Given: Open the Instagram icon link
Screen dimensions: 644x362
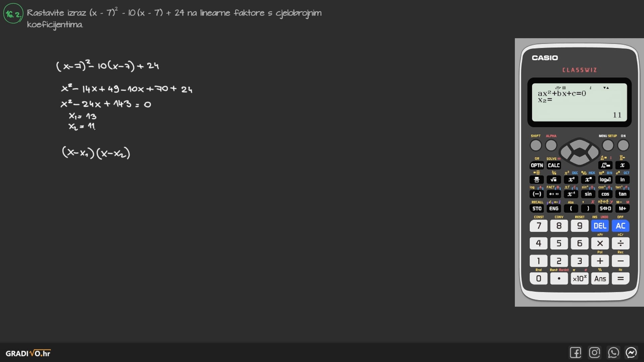Looking at the screenshot, I should 594,353.
